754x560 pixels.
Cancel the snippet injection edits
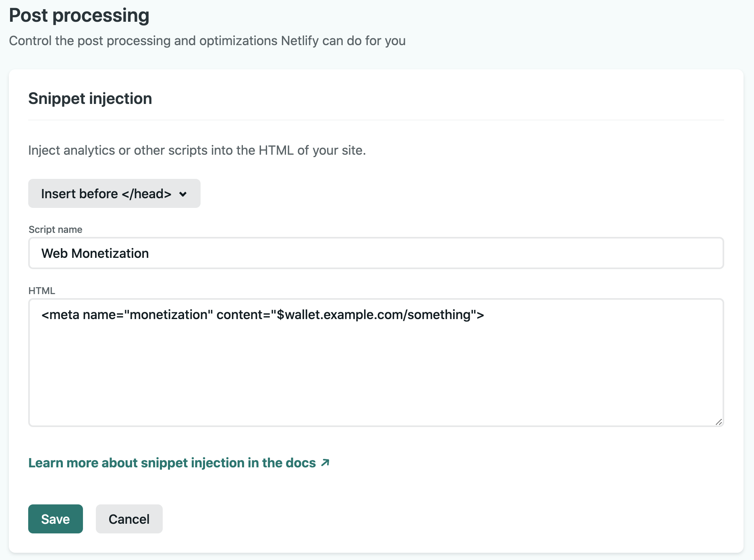(x=129, y=519)
